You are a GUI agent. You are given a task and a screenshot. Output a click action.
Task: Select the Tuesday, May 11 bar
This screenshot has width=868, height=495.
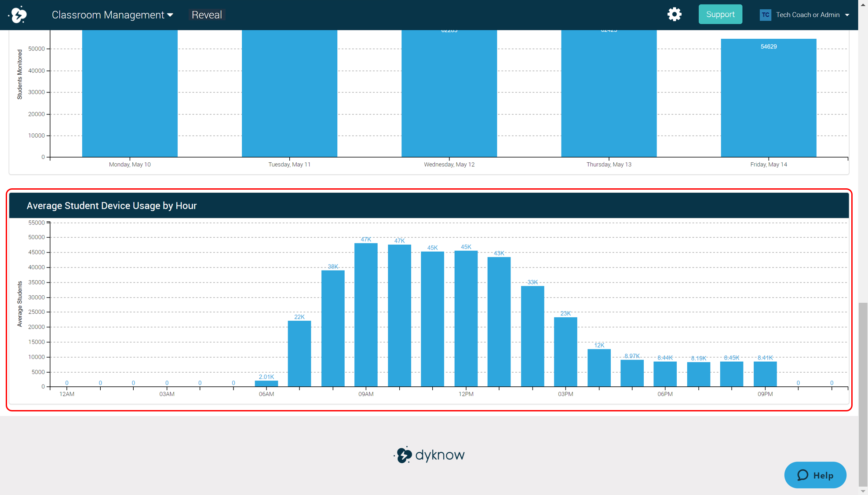click(x=289, y=93)
